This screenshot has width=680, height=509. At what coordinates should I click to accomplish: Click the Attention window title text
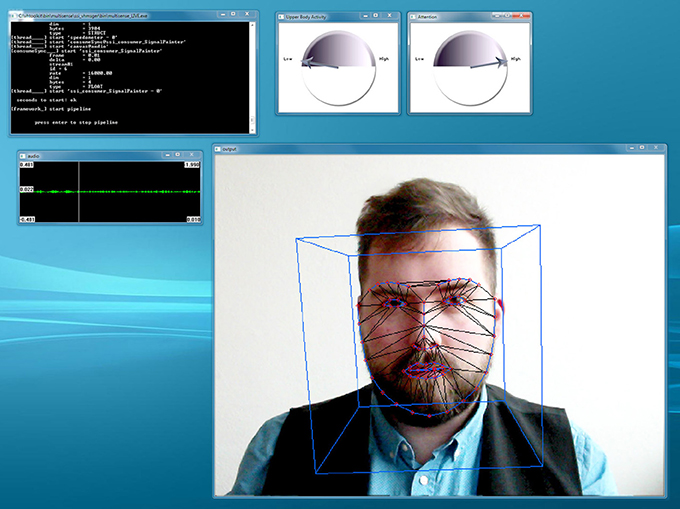pos(427,17)
